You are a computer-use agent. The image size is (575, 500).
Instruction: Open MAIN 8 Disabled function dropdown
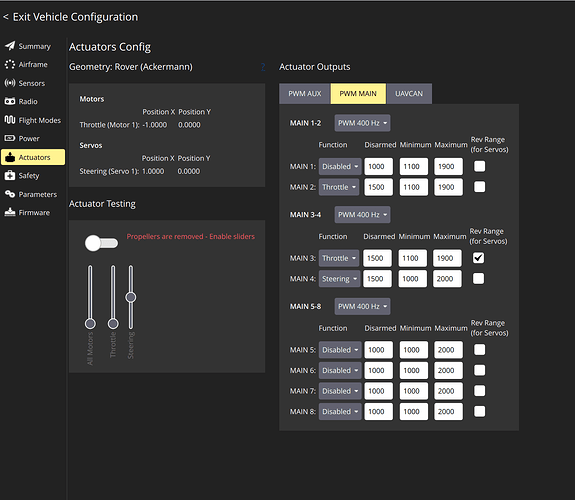click(x=340, y=412)
